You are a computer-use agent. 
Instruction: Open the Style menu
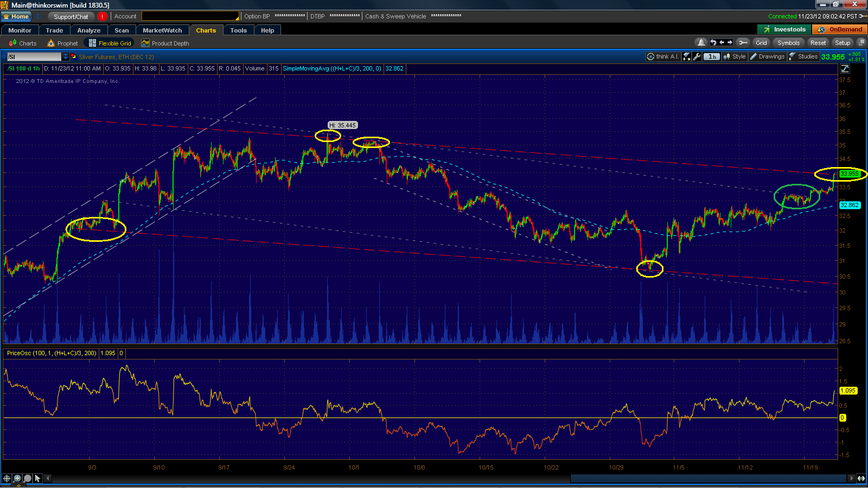[735, 56]
